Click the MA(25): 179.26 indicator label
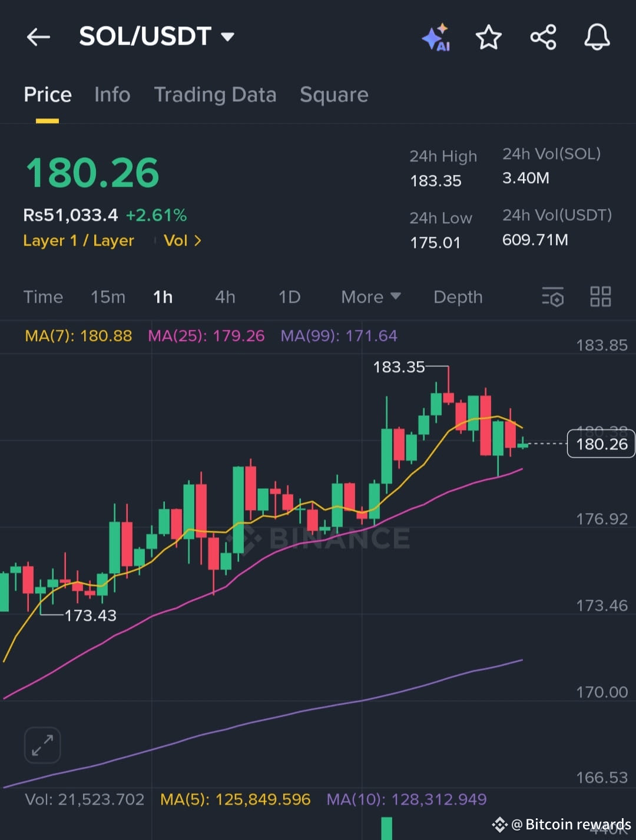636x840 pixels. point(206,336)
